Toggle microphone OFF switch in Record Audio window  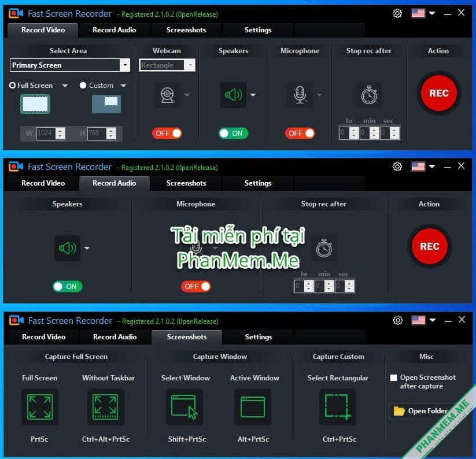(x=196, y=286)
